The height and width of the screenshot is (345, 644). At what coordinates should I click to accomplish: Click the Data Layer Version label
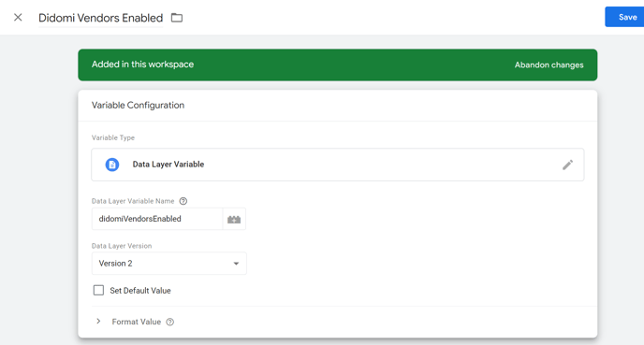(x=122, y=246)
